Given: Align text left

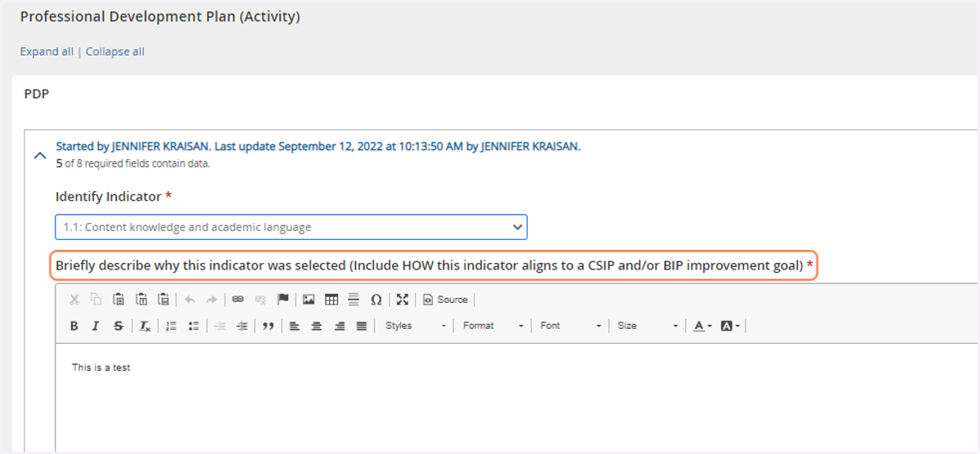Looking at the screenshot, I should 294,326.
